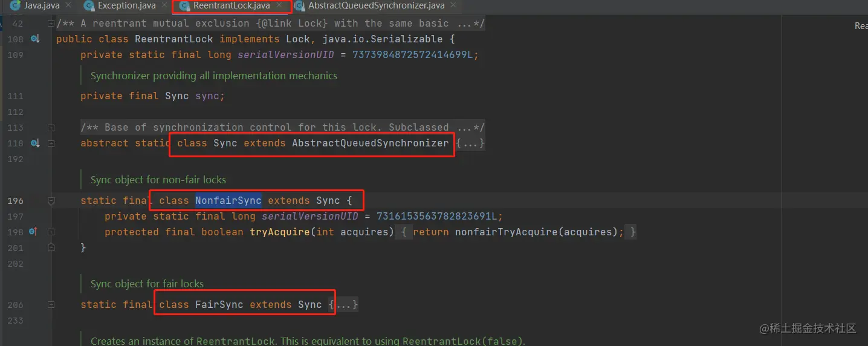868x346 pixels.
Task: Click the 'protected' keyword on line 198
Action: click(132, 232)
